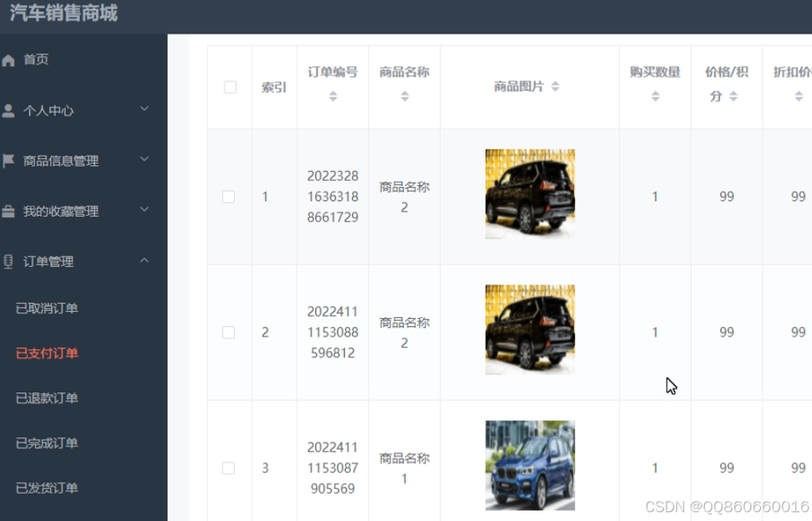Click order number ending 596812
The image size is (812, 521).
(333, 332)
